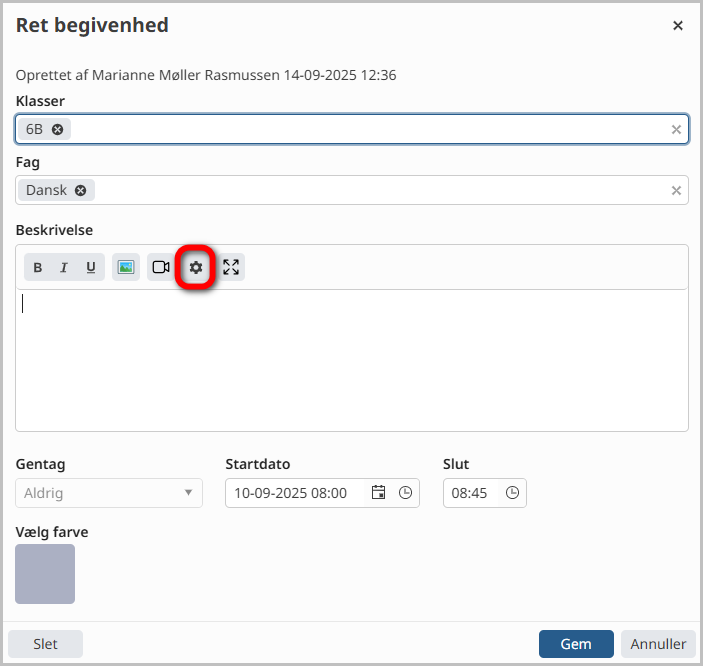
Task: Clear all selections in Klasser field
Action: click(676, 130)
